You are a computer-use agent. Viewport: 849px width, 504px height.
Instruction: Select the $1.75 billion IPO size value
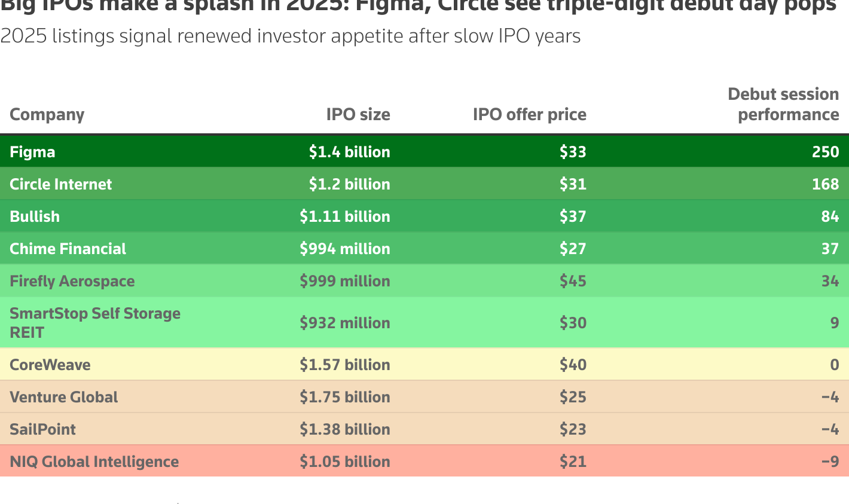point(345,397)
